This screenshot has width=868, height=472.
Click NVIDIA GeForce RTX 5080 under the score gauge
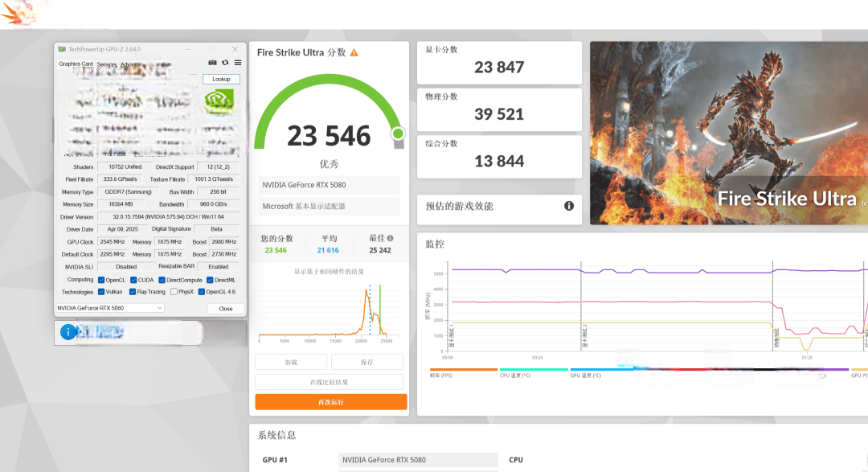pyautogui.click(x=329, y=185)
